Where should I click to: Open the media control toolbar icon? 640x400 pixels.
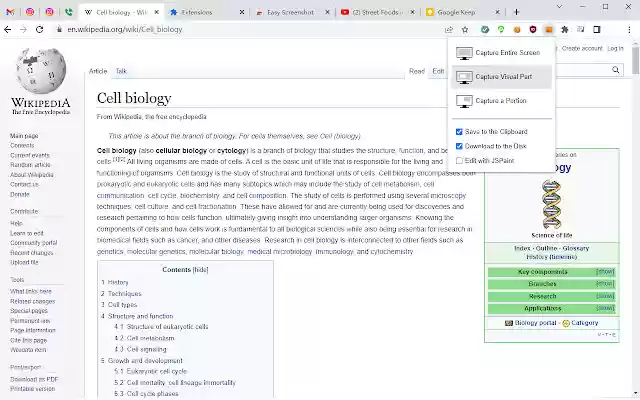point(580,29)
